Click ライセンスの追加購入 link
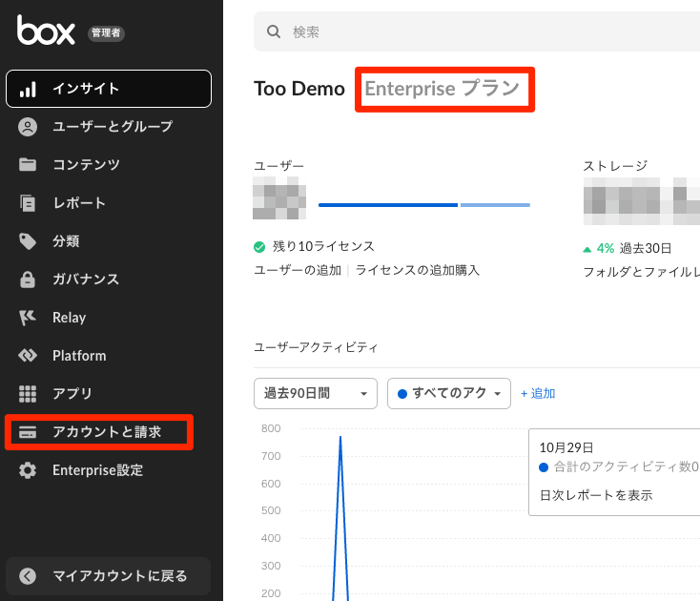The height and width of the screenshot is (601, 700). [418, 270]
